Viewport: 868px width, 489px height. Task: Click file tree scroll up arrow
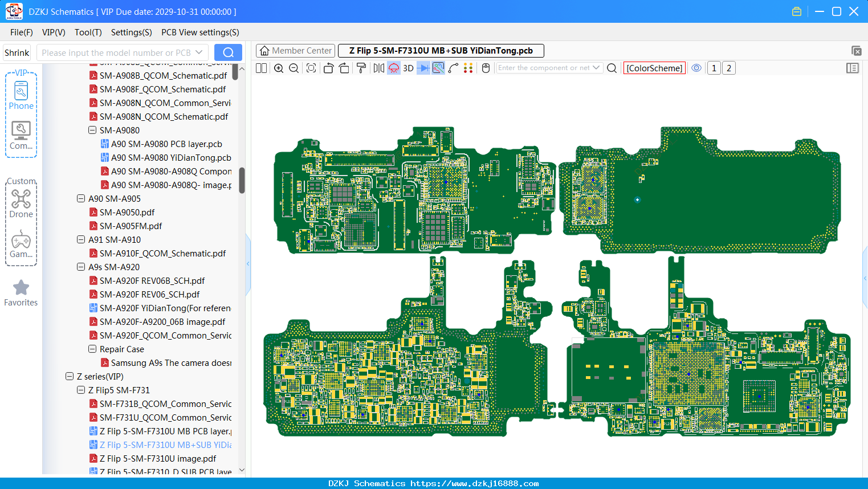click(242, 69)
